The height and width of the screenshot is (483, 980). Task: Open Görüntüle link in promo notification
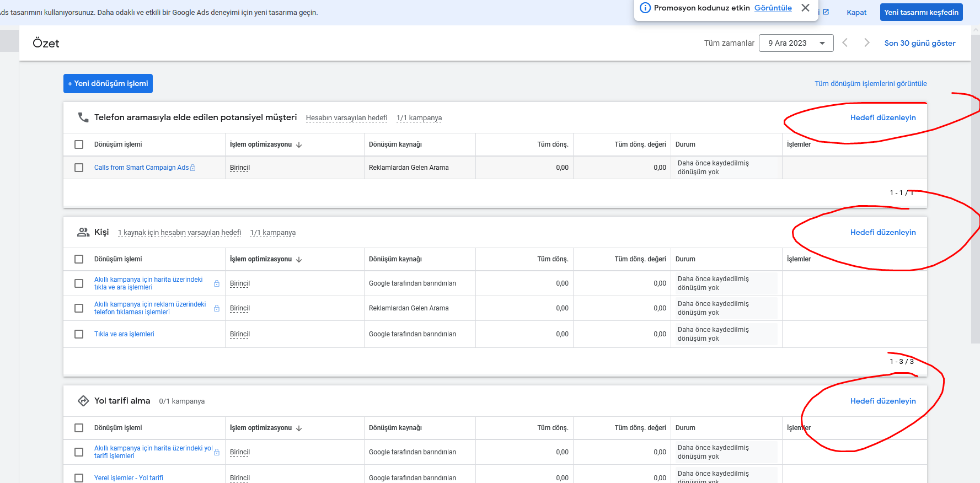(x=773, y=8)
